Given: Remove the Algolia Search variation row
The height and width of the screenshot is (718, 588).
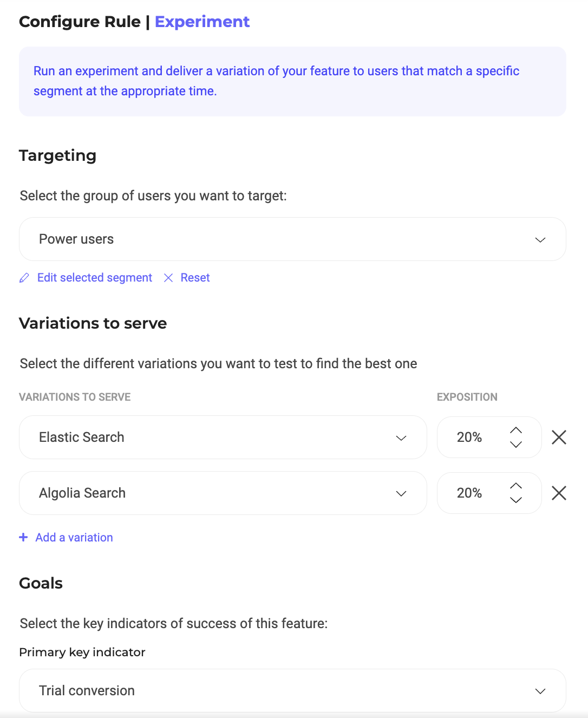Looking at the screenshot, I should tap(559, 493).
